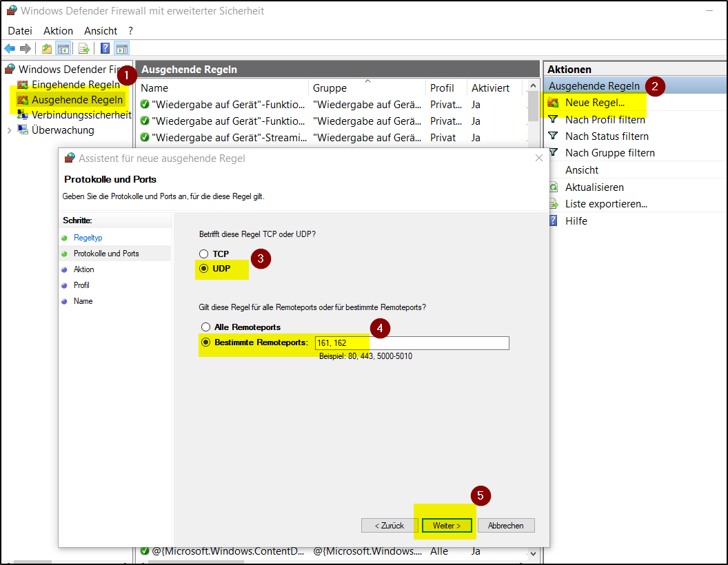Screen dimensions: 728x565
Task: Select the Eingehende Regeln tree item
Action: [76, 85]
